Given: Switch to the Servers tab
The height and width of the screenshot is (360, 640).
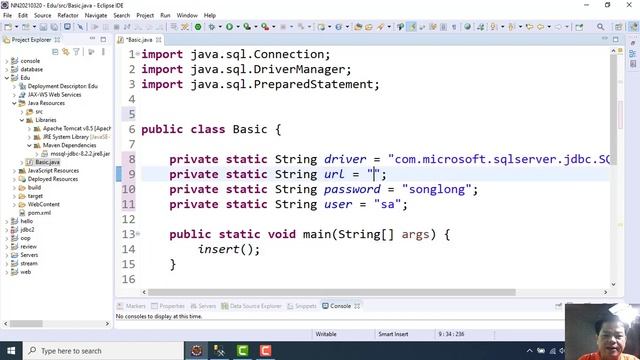Looking at the screenshot, I should coord(203,306).
